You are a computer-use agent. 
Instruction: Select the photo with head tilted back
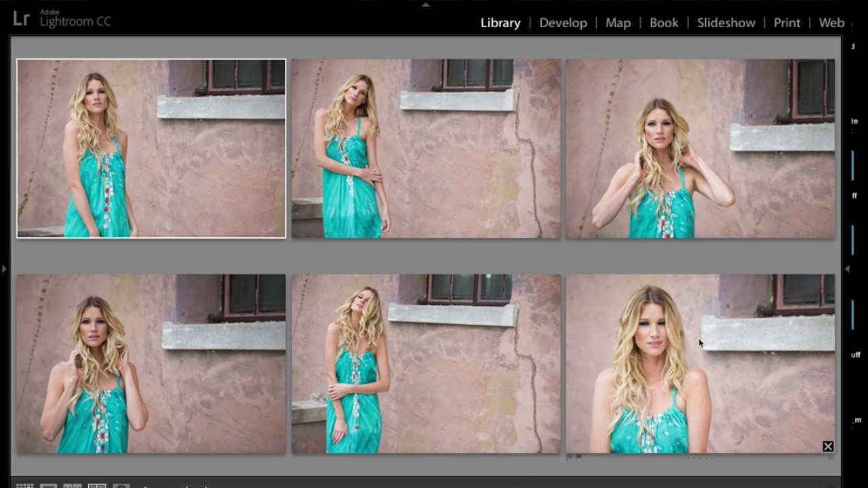(426, 363)
